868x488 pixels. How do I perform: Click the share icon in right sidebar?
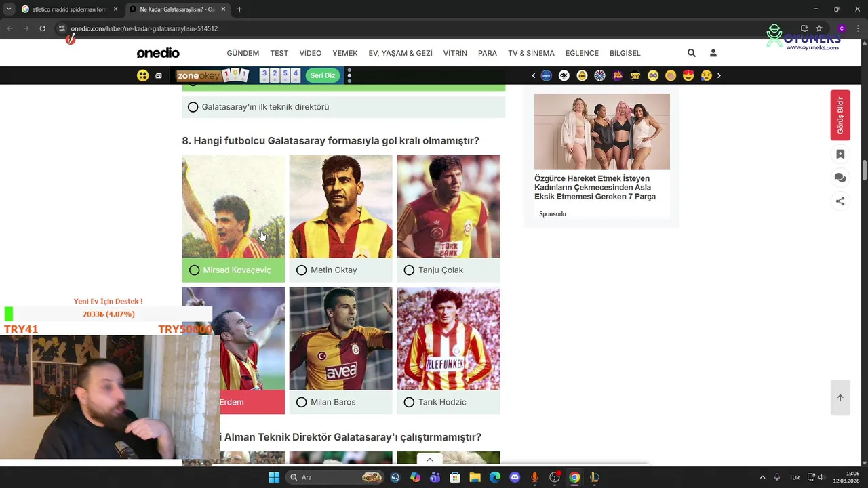click(840, 201)
